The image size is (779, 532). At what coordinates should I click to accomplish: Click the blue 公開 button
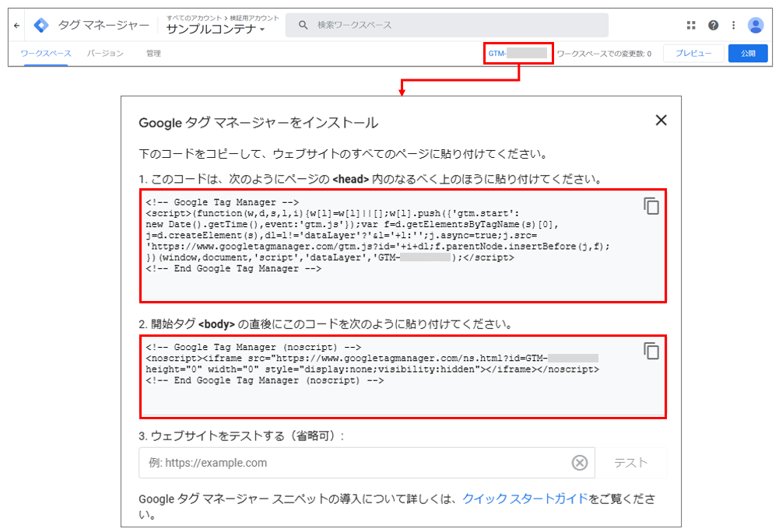click(x=748, y=53)
